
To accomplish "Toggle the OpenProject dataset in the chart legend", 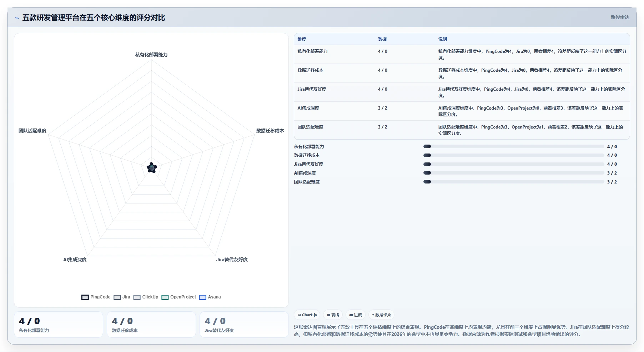I will (179, 297).
